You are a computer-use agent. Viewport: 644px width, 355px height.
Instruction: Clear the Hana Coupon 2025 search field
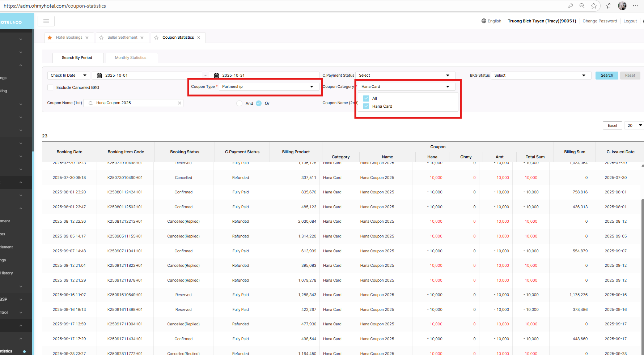point(179,103)
